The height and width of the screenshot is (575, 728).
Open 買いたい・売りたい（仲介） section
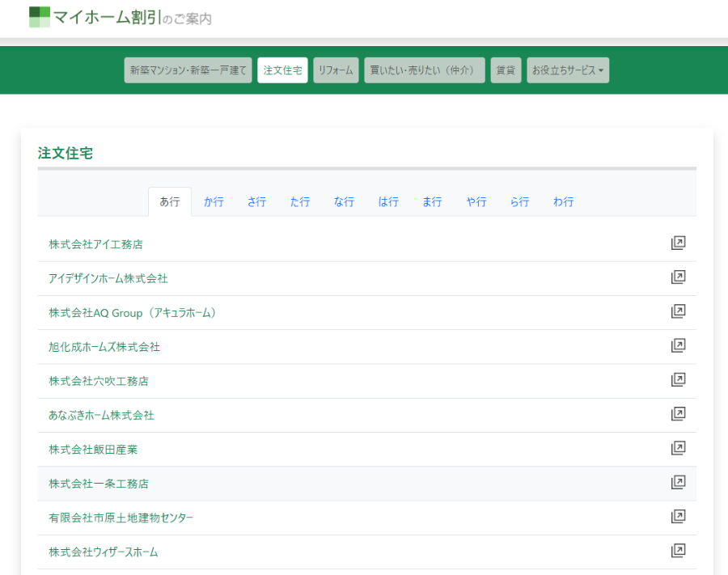click(x=425, y=70)
